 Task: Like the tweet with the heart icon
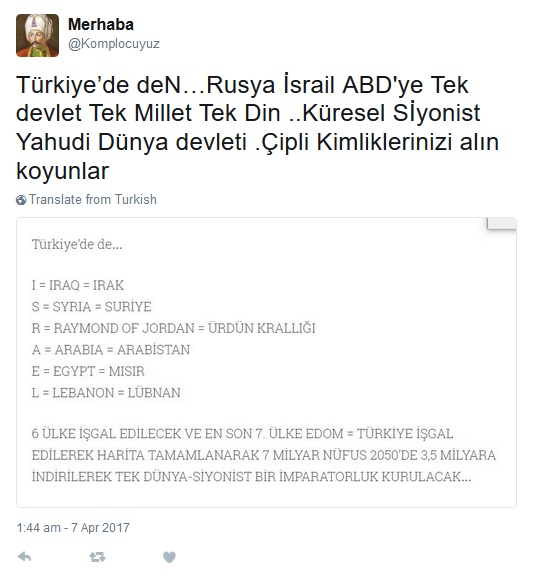tap(170, 557)
